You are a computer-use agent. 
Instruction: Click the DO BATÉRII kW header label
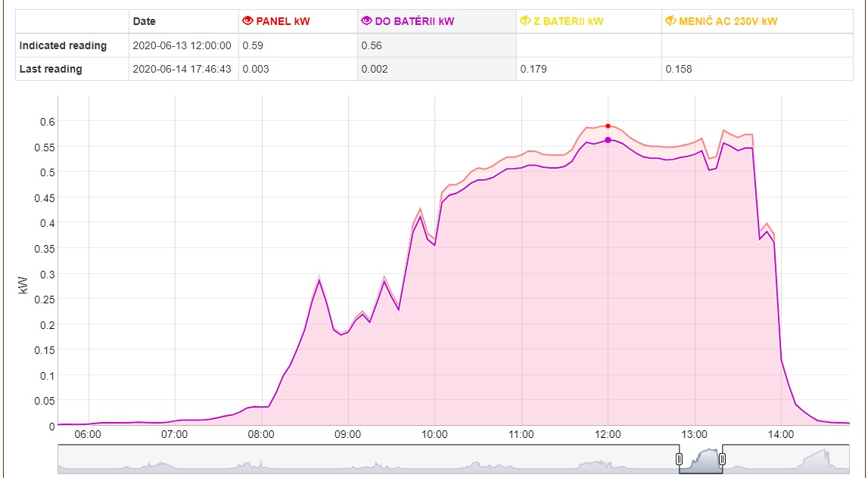[x=415, y=22]
